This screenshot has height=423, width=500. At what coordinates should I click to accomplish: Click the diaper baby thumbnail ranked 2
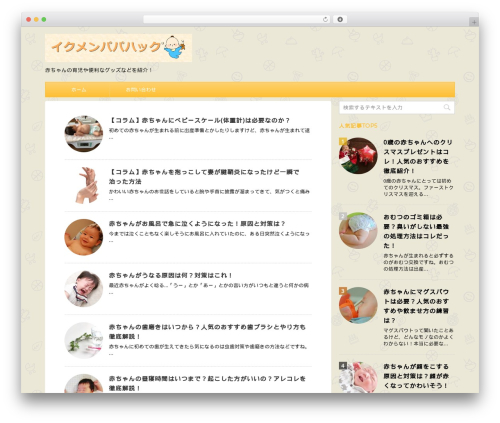click(x=358, y=231)
